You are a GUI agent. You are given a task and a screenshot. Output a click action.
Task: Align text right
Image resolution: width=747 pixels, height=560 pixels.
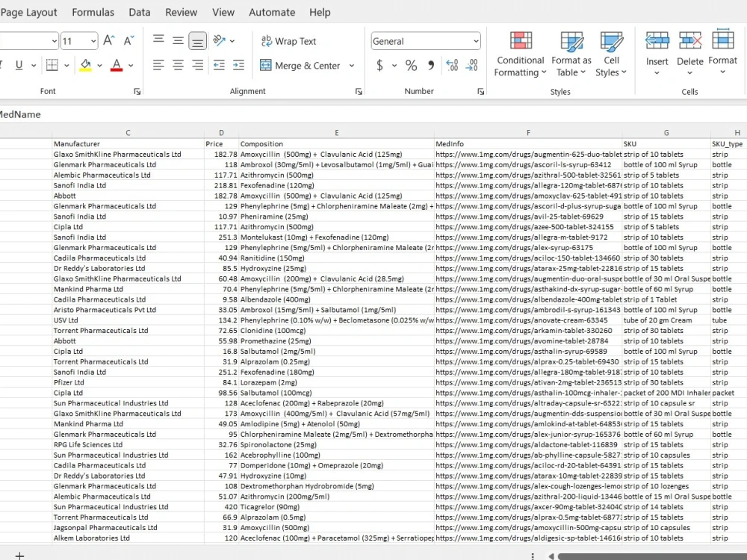pos(197,65)
